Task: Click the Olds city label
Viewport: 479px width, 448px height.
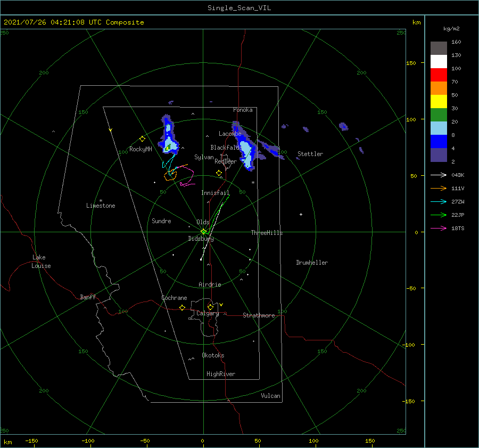Action: pos(203,222)
